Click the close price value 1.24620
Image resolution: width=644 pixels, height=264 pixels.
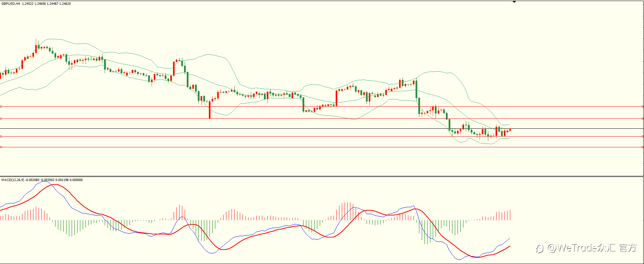coord(65,4)
